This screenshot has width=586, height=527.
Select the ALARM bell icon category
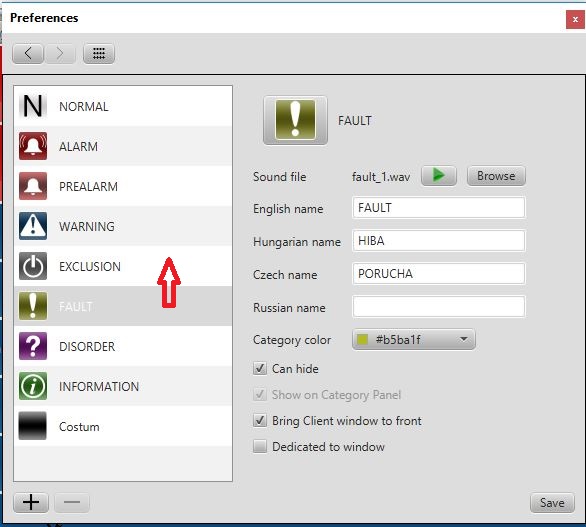(x=33, y=146)
